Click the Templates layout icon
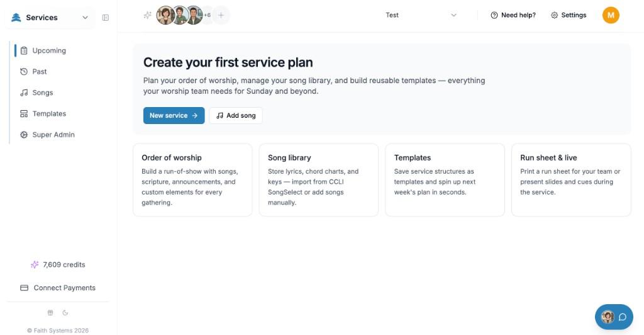This screenshot has width=644, height=335. (x=24, y=113)
